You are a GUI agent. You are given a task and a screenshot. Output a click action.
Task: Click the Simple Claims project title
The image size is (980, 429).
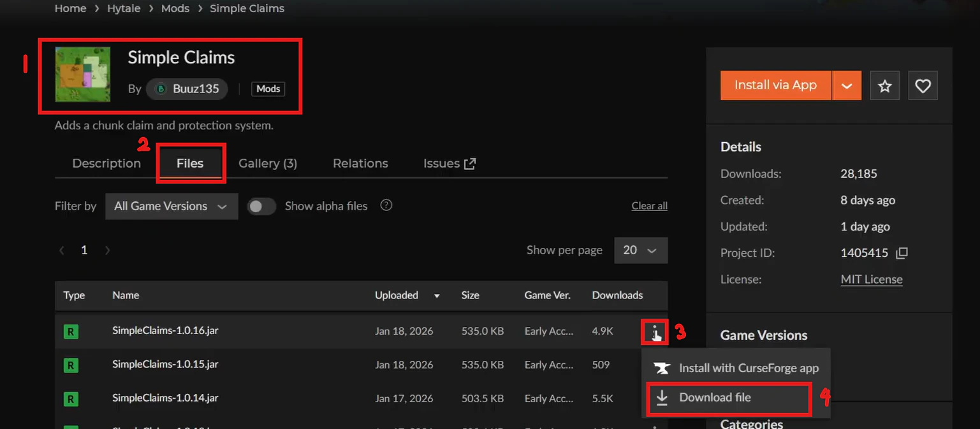pos(181,57)
